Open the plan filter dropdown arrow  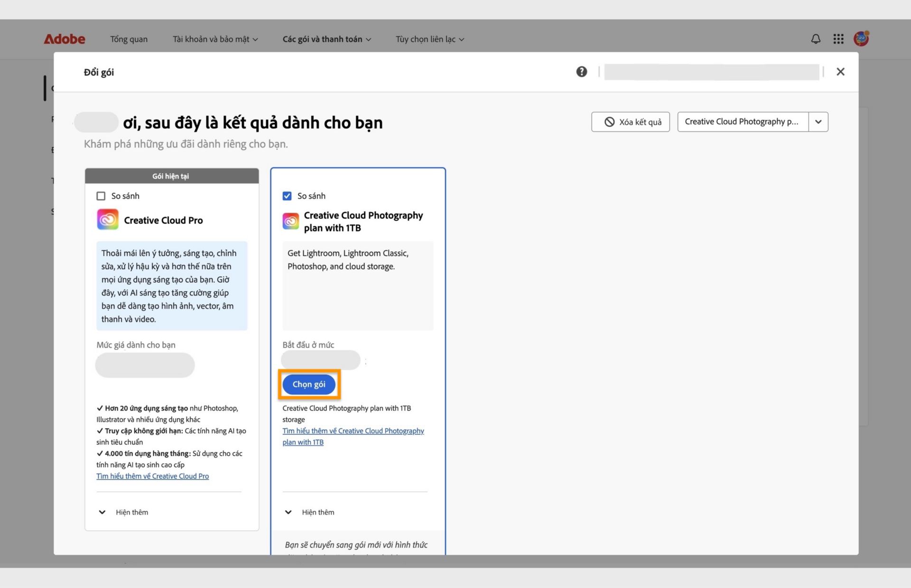click(x=818, y=122)
